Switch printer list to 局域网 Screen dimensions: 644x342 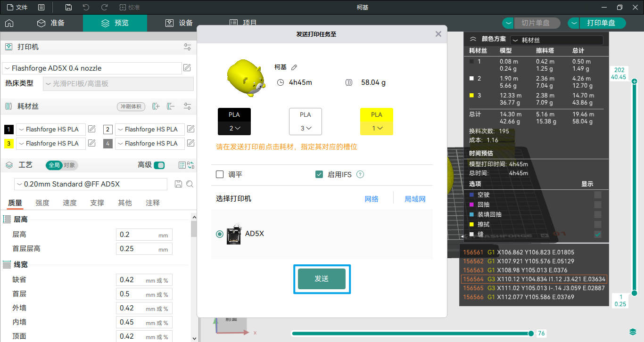tap(415, 199)
